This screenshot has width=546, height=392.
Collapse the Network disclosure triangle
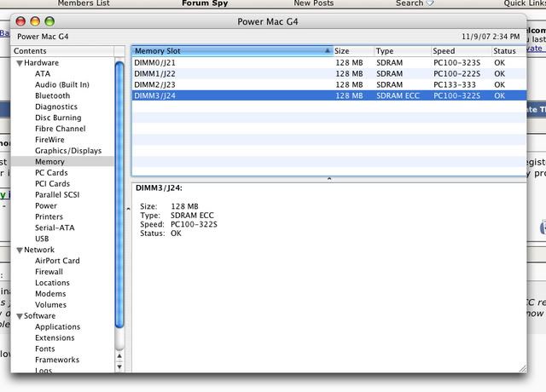[20, 250]
